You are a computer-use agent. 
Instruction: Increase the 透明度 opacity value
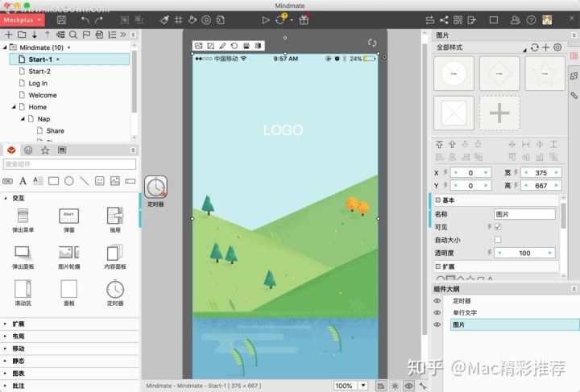tap(549, 253)
